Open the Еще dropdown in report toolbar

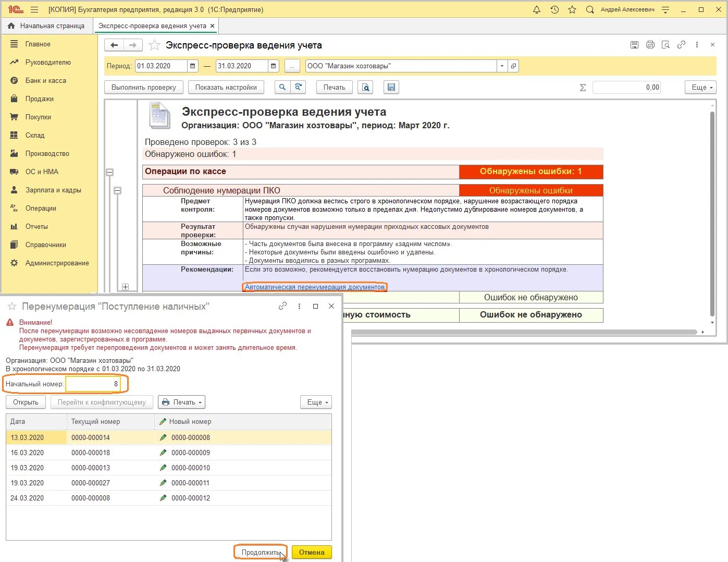(700, 88)
